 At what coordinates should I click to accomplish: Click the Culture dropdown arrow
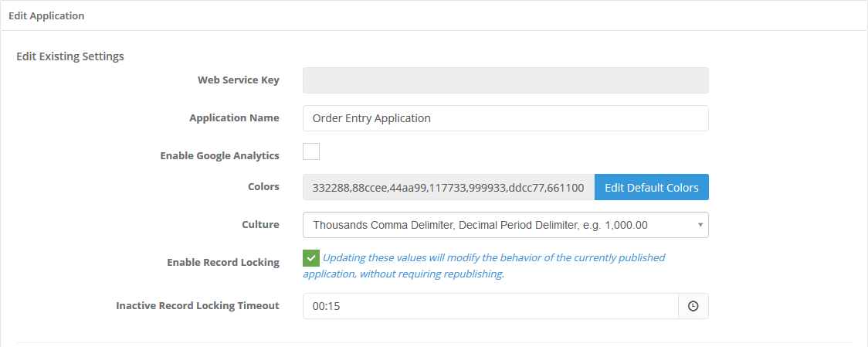(x=700, y=225)
